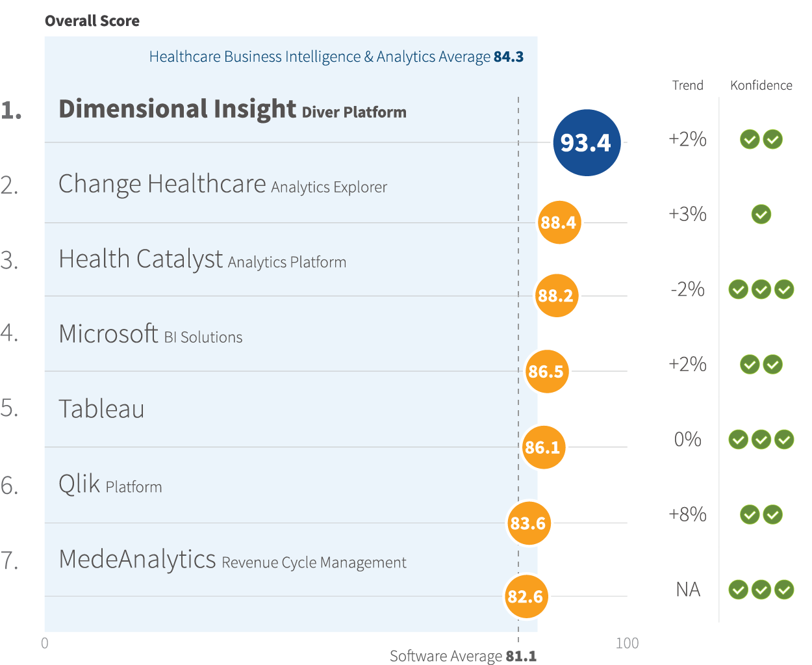Screen dimensions: 812x665
Task: Click the orange 88.4 score bubble
Action: click(x=559, y=222)
